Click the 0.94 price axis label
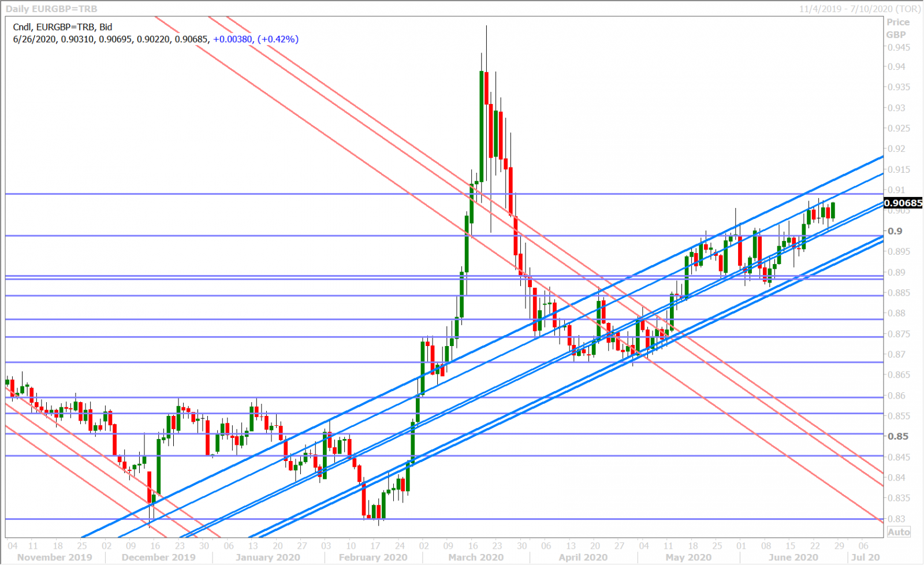Image resolution: width=924 pixels, height=565 pixels. point(897,66)
